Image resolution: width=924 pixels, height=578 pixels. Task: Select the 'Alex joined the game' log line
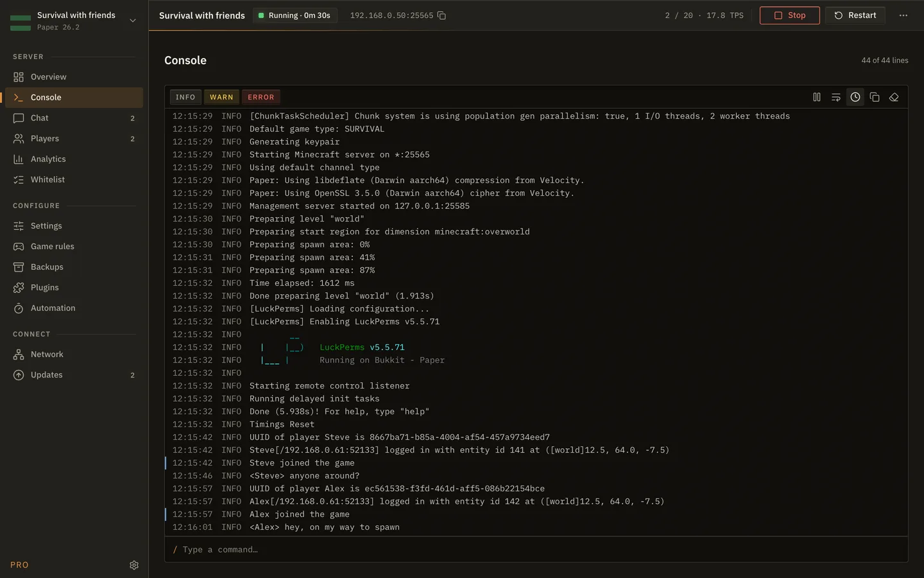536,514
